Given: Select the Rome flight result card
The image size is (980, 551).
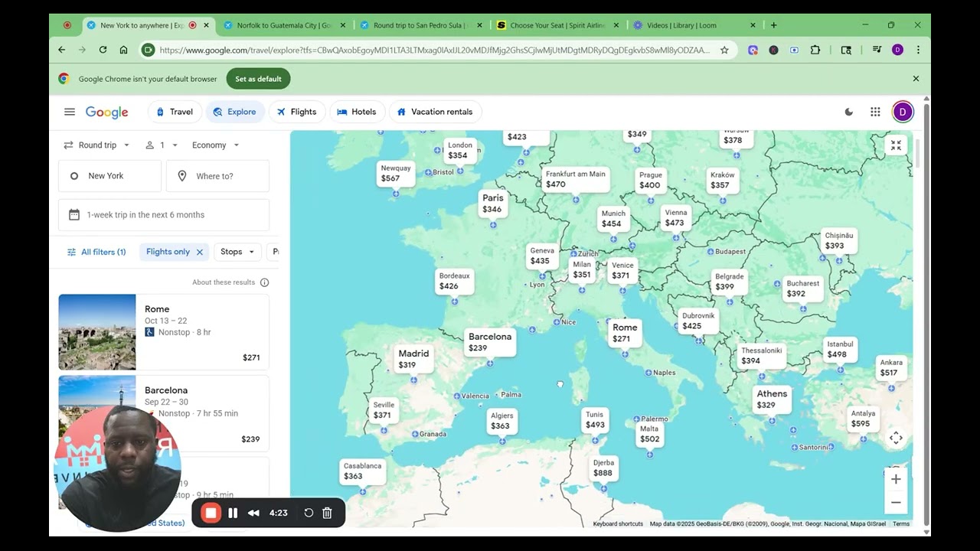Looking at the screenshot, I should (164, 332).
